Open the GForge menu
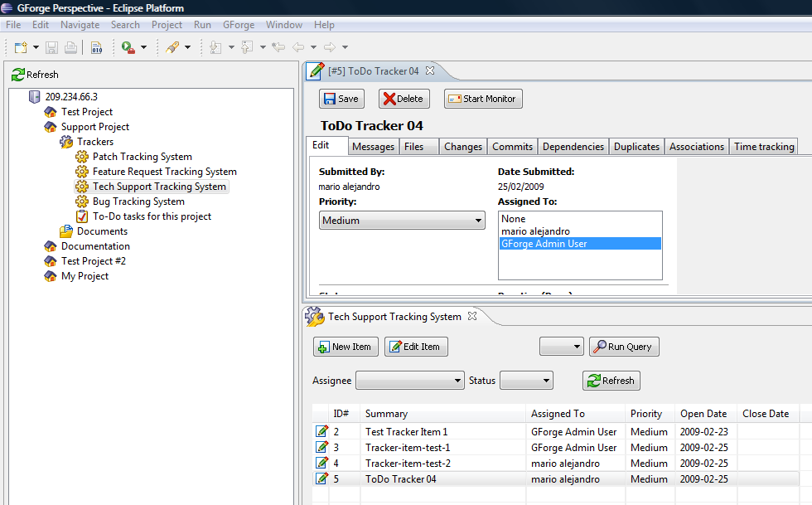Image resolution: width=812 pixels, height=505 pixels. (239, 25)
